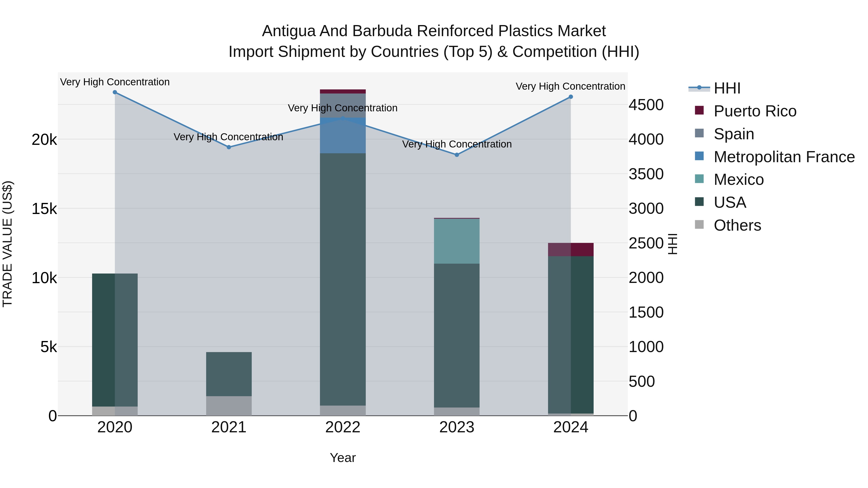Select the 2021 HHI data point
Viewport: 868px width, 488px height.
[x=229, y=147]
